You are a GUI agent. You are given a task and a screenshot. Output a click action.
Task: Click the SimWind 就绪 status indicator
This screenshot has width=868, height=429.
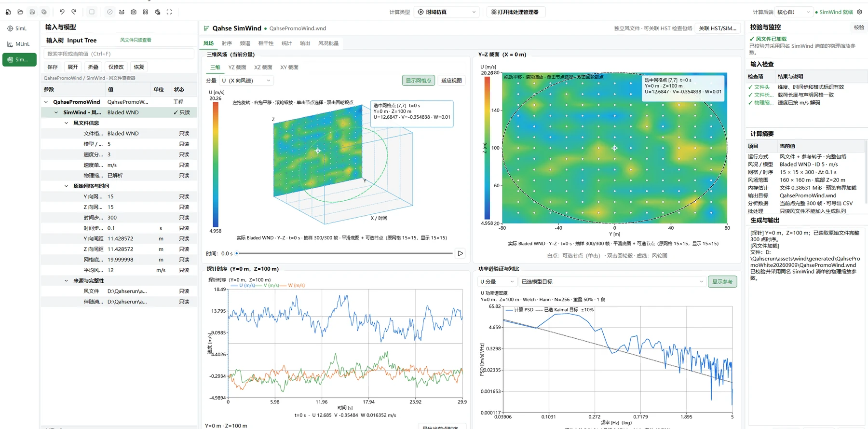tap(834, 12)
